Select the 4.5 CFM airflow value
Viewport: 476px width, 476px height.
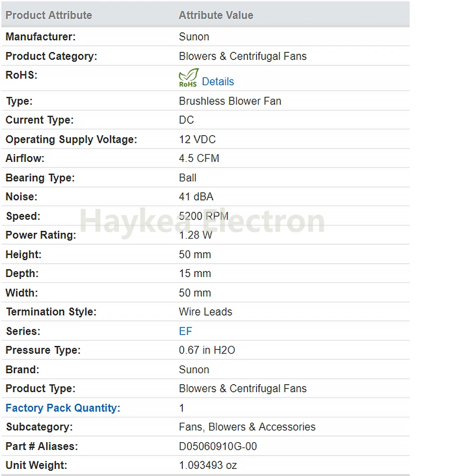click(x=199, y=159)
